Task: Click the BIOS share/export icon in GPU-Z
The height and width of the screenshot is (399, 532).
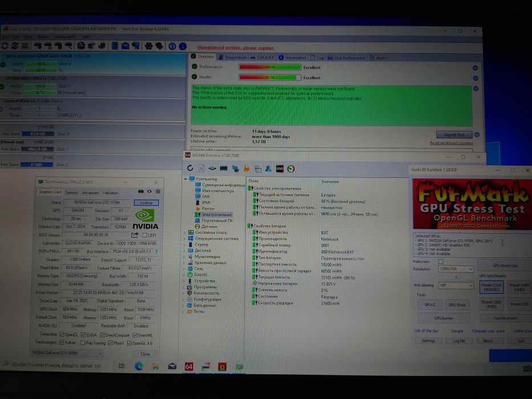Action: pos(135,235)
